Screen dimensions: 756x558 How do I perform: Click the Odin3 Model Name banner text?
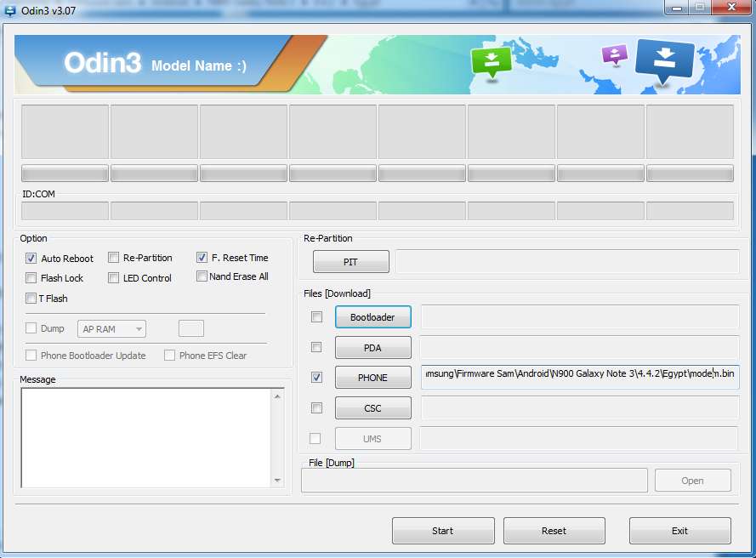pos(156,63)
